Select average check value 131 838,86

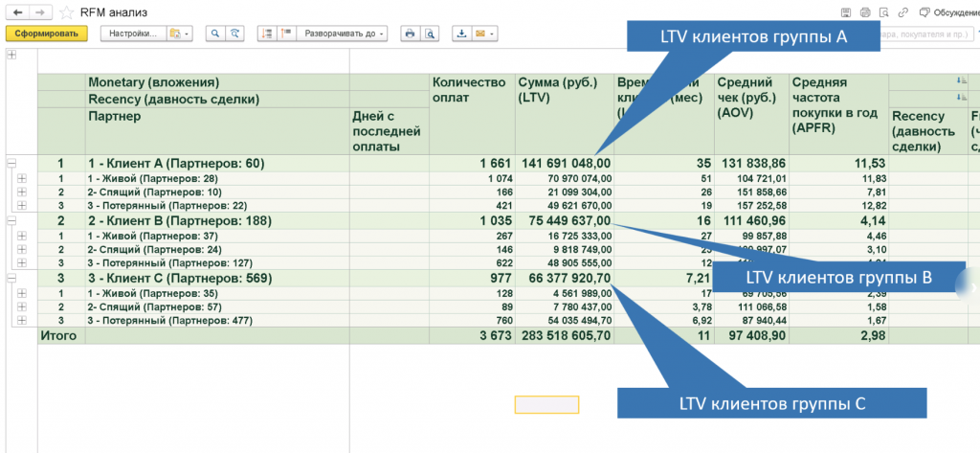click(x=752, y=164)
